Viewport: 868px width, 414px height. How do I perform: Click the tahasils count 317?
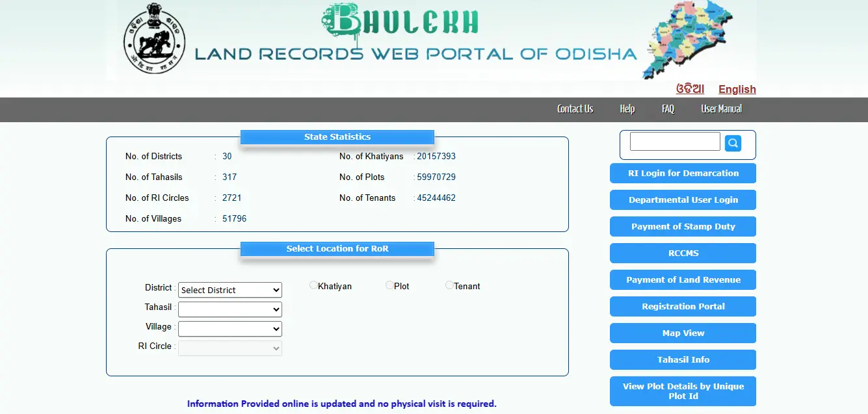(x=230, y=177)
